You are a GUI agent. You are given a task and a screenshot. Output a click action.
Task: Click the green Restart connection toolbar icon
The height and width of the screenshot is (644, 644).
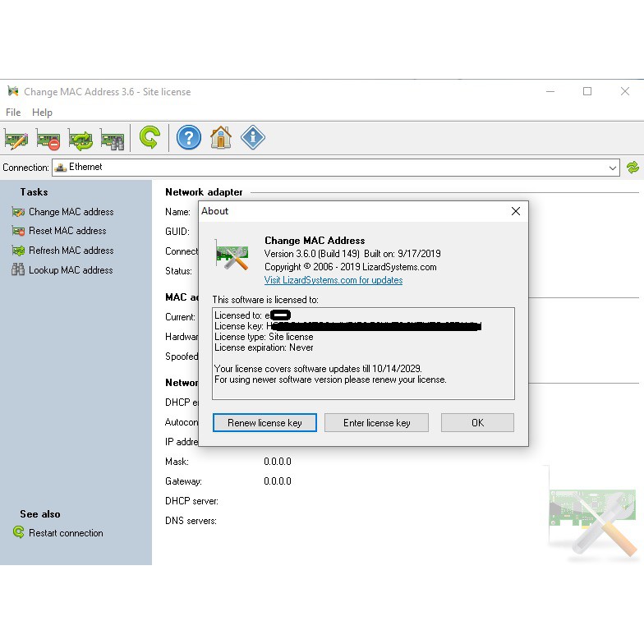pos(149,138)
